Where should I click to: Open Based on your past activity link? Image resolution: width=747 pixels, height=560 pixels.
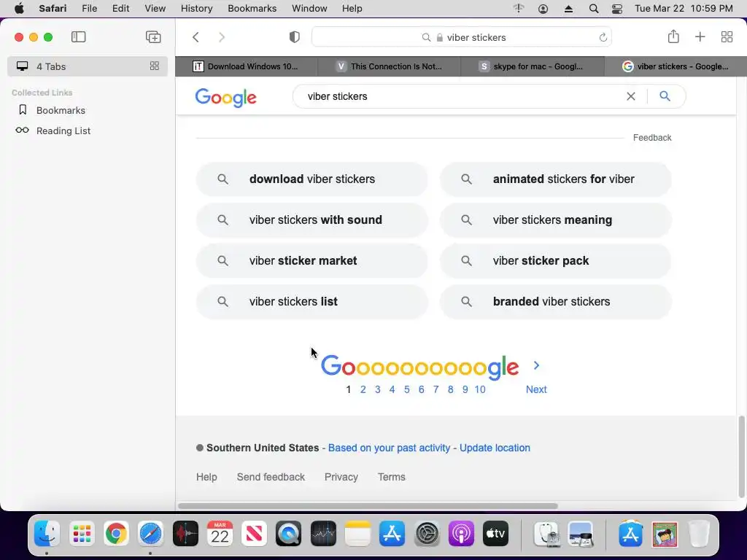point(389,448)
